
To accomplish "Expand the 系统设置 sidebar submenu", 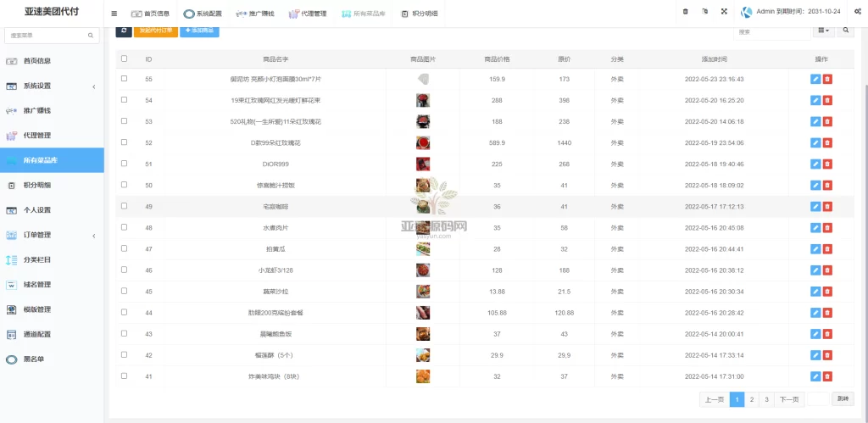I will pyautogui.click(x=52, y=86).
